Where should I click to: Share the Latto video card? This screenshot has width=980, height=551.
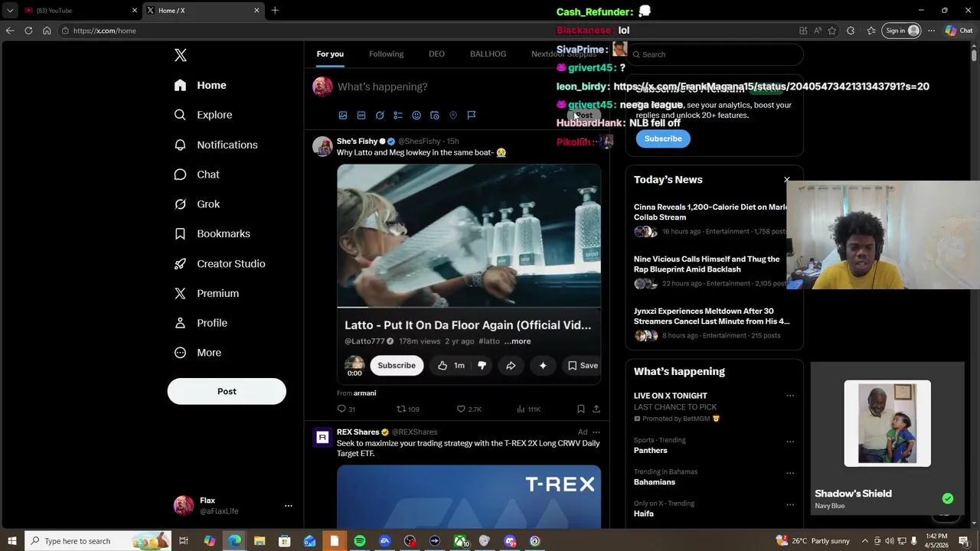[511, 366]
